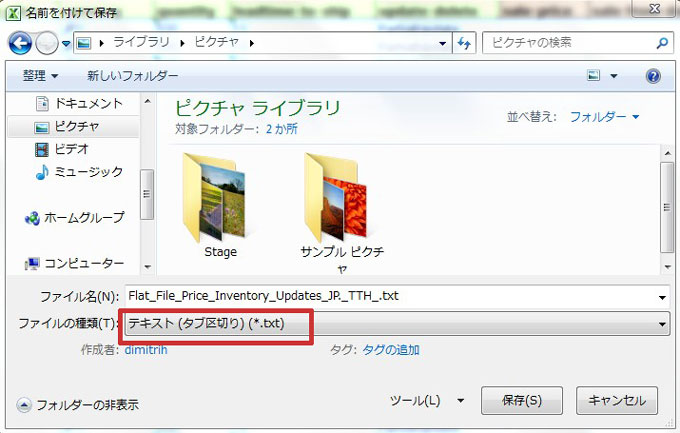Click the refresh button beside address bar

point(464,44)
